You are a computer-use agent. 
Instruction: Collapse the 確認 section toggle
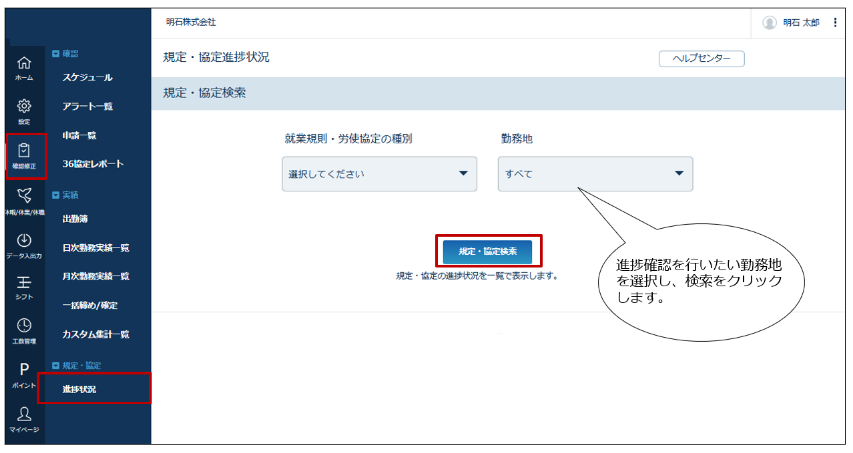coord(55,53)
